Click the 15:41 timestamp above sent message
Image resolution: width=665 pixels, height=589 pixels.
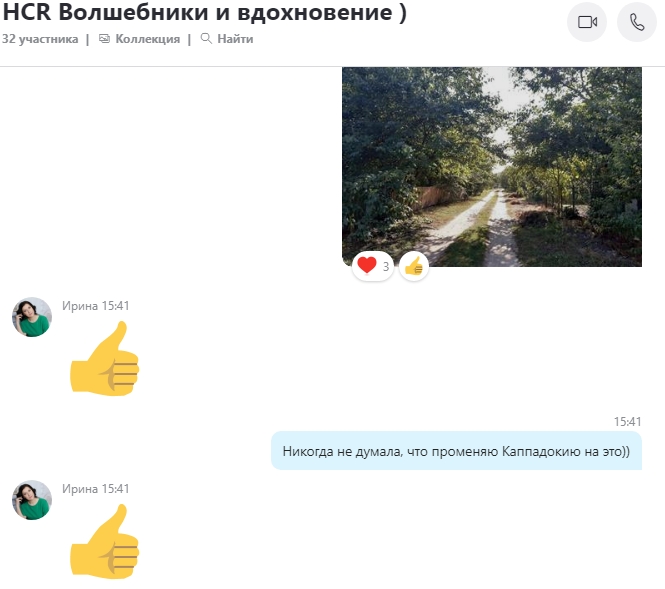627,422
